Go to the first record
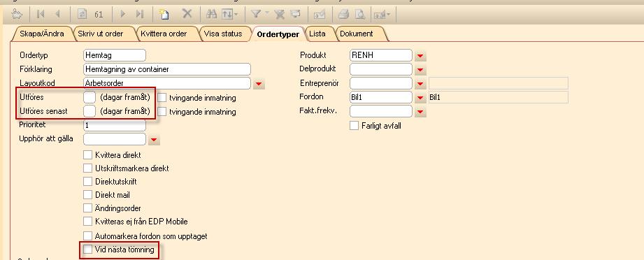 click(x=41, y=15)
